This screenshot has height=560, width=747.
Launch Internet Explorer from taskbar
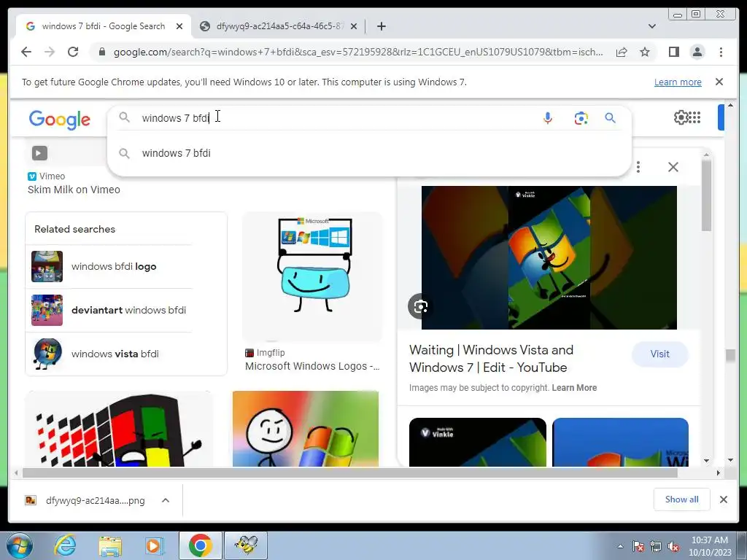(65, 545)
